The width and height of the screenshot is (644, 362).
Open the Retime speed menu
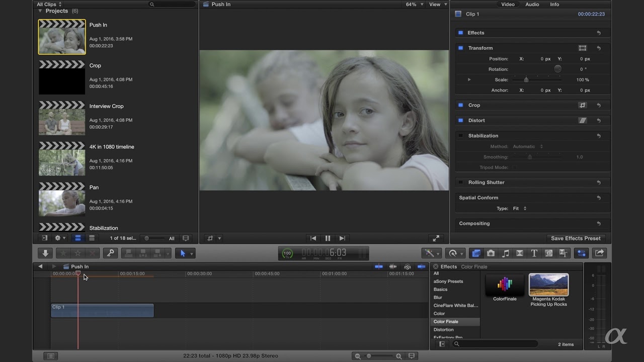point(456,253)
